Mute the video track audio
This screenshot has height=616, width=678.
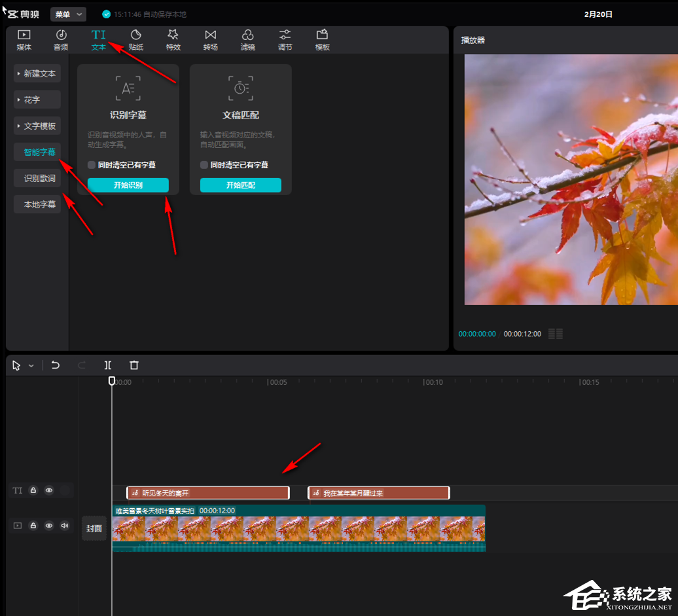point(65,526)
